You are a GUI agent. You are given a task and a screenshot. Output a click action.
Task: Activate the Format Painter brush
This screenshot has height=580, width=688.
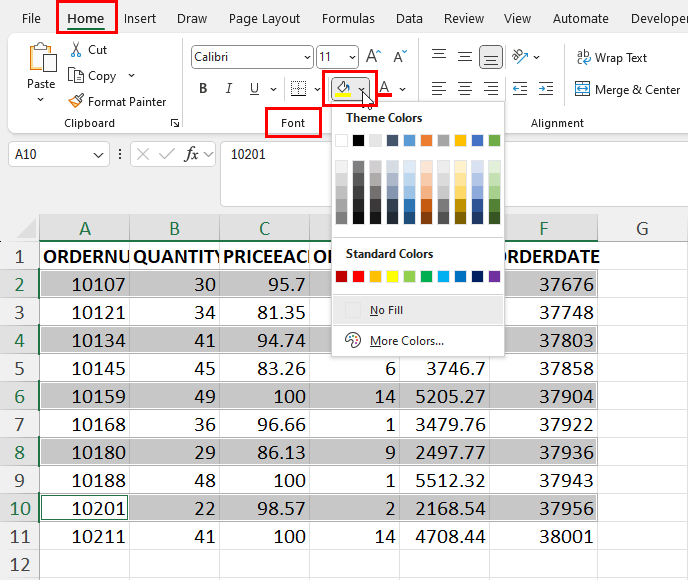[x=76, y=101]
